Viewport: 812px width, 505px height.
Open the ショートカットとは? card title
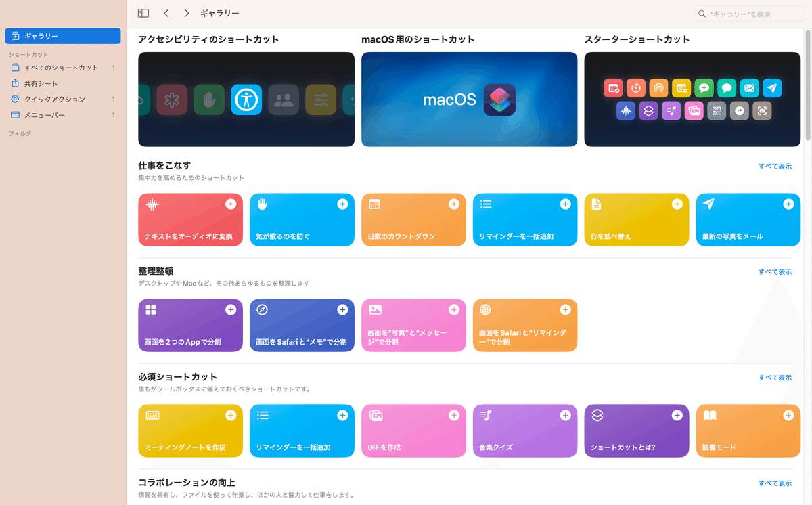[623, 447]
